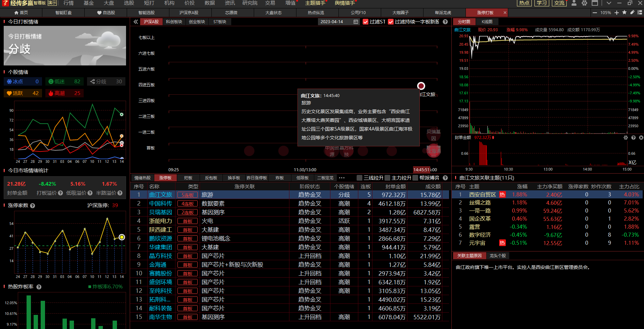Image resolution: width=644 pixels, height=329 pixels.
Task: Switch to ST板块 tab
Action: coord(220,22)
